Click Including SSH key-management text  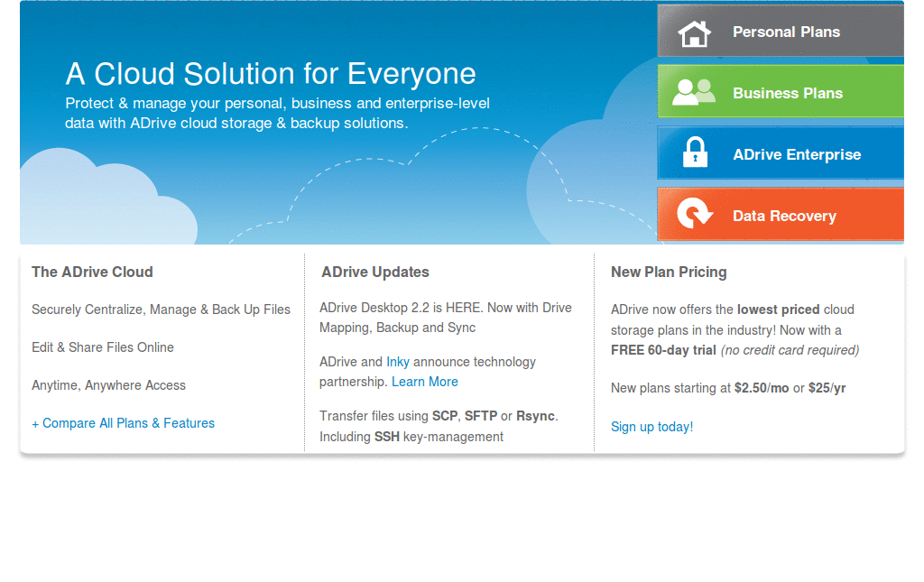(411, 437)
